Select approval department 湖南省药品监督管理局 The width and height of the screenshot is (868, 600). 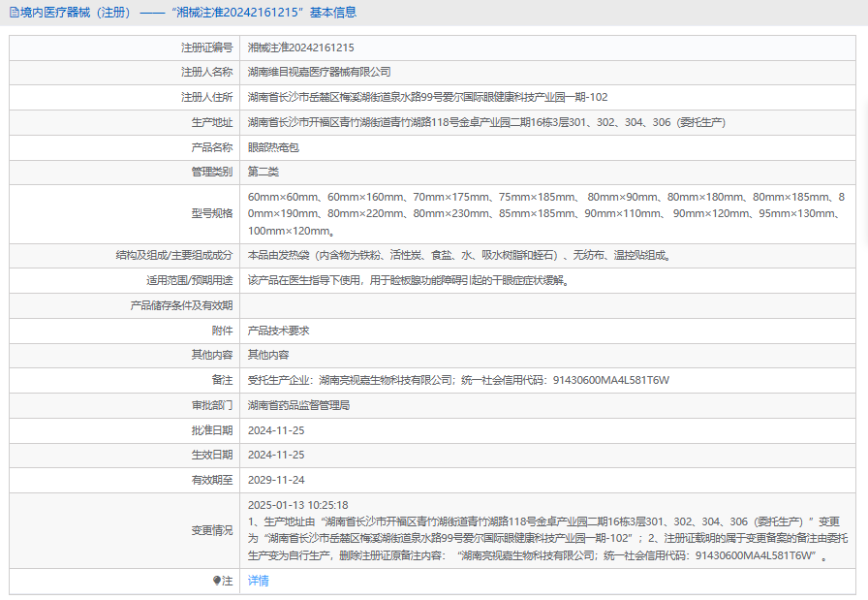pyautogui.click(x=298, y=405)
